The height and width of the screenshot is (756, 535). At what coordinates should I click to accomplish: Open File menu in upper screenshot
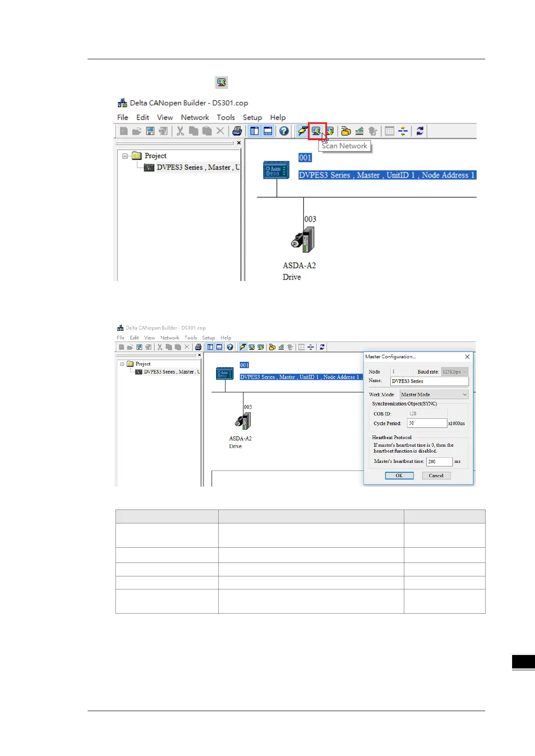click(123, 117)
